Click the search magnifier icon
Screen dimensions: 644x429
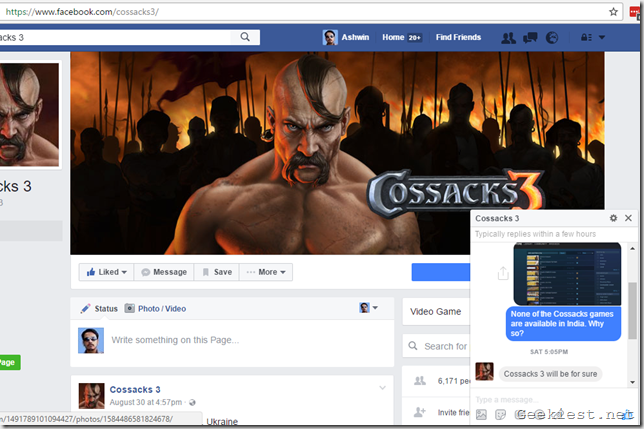tap(245, 37)
